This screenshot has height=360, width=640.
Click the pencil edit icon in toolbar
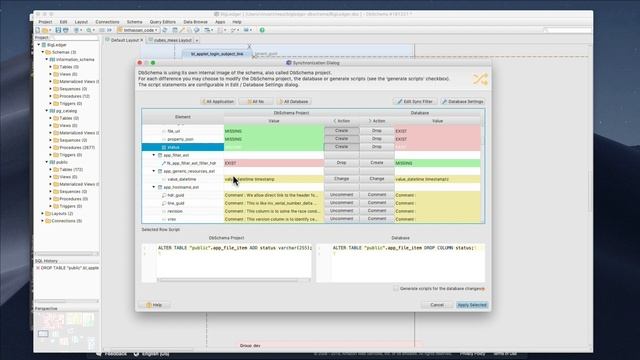click(x=182, y=30)
